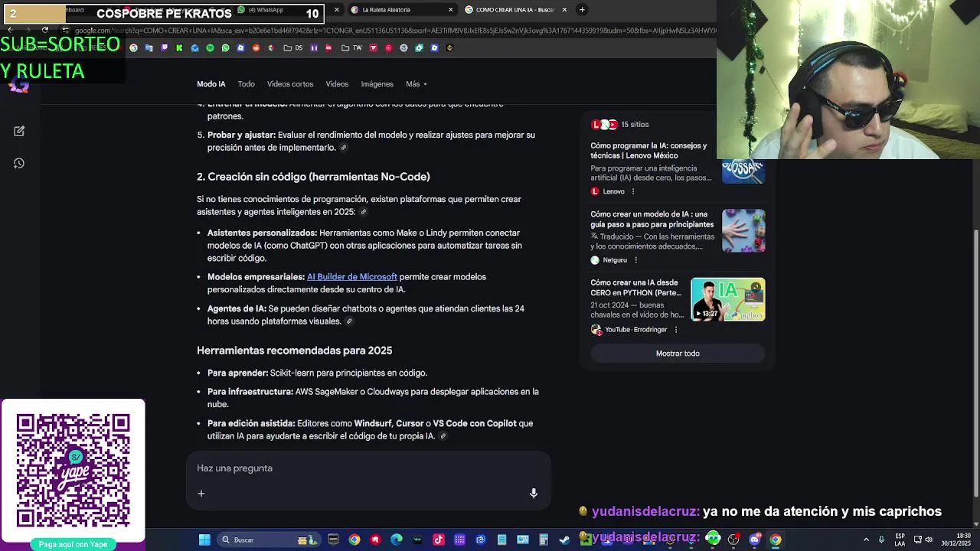Close the La Ruleta Aleatoria tab
980x551 pixels.
(450, 10)
